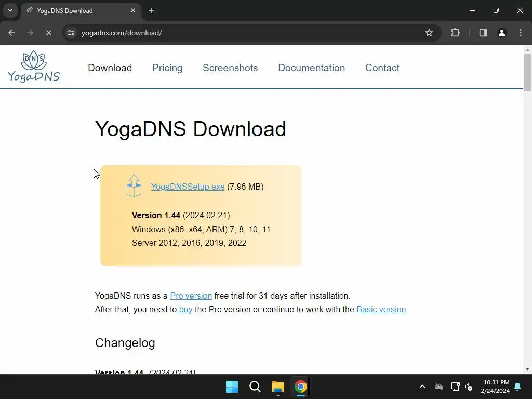Open the Screenshots page
532x399 pixels.
point(230,68)
